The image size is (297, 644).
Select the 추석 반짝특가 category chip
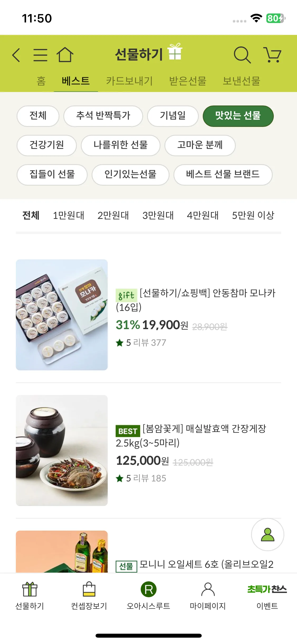pyautogui.click(x=103, y=116)
